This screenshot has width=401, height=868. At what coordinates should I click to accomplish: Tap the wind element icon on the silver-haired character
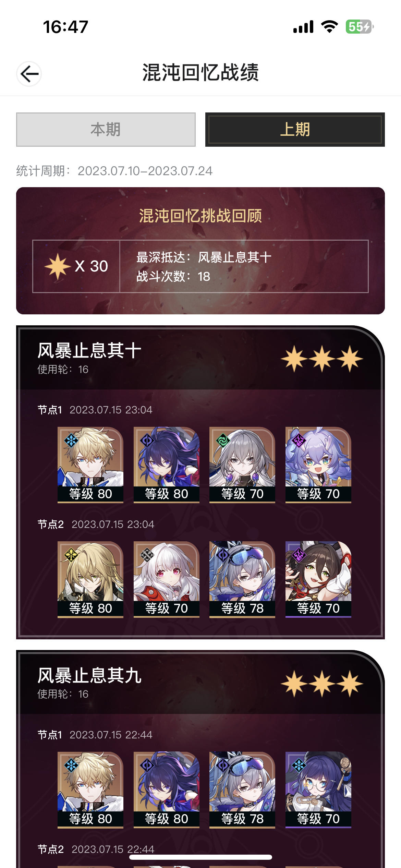223,440
